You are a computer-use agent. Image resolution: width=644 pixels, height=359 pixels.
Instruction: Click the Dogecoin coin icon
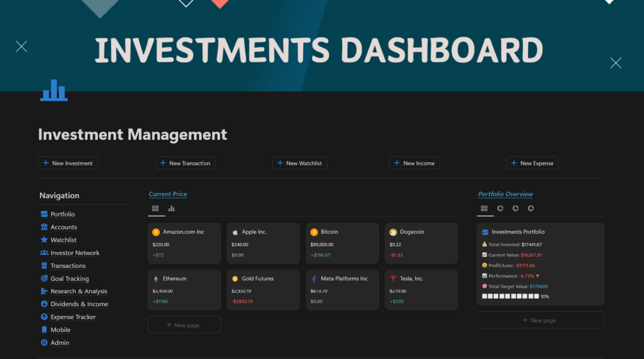(x=393, y=232)
